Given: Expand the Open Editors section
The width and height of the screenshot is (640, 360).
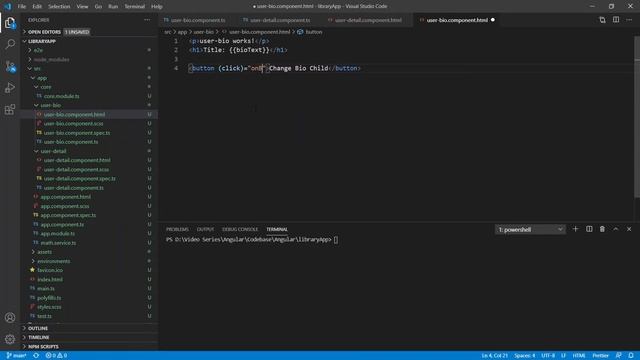Looking at the screenshot, I should [44, 32].
